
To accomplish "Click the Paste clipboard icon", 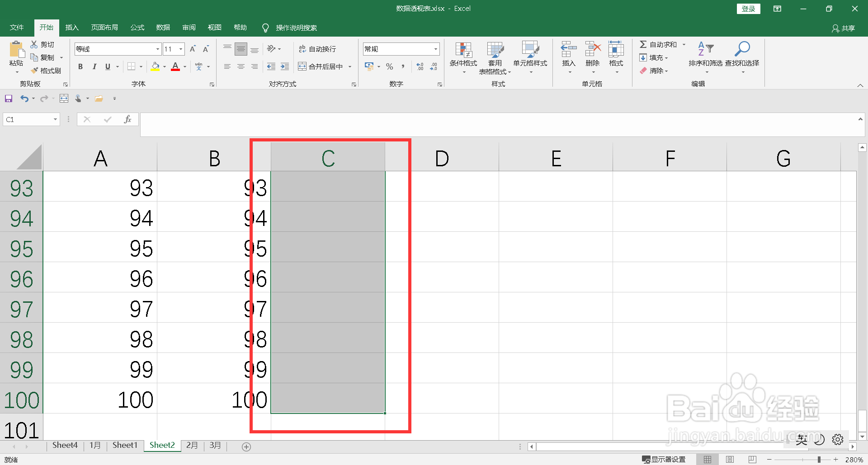I will coord(17,50).
